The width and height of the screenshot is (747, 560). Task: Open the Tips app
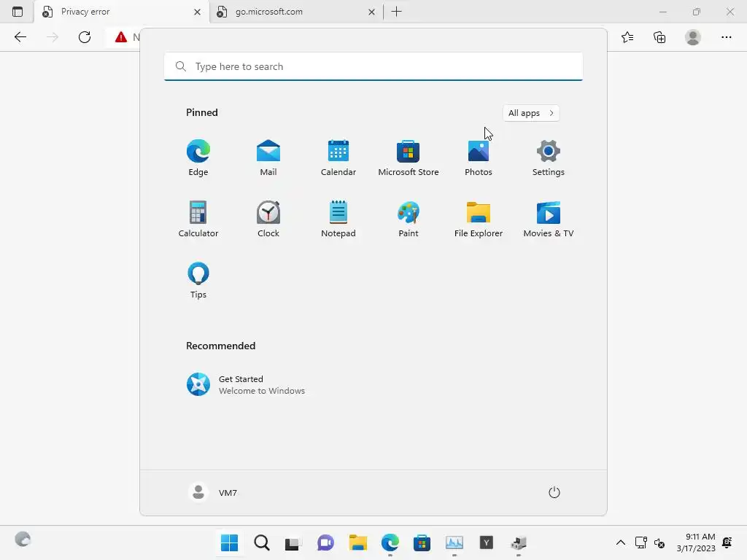point(198,281)
